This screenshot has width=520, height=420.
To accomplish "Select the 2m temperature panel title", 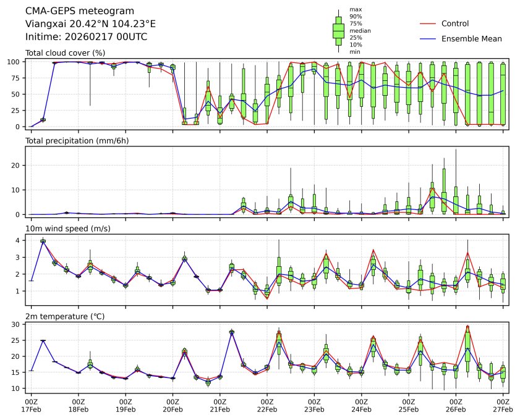I will coord(65,316).
